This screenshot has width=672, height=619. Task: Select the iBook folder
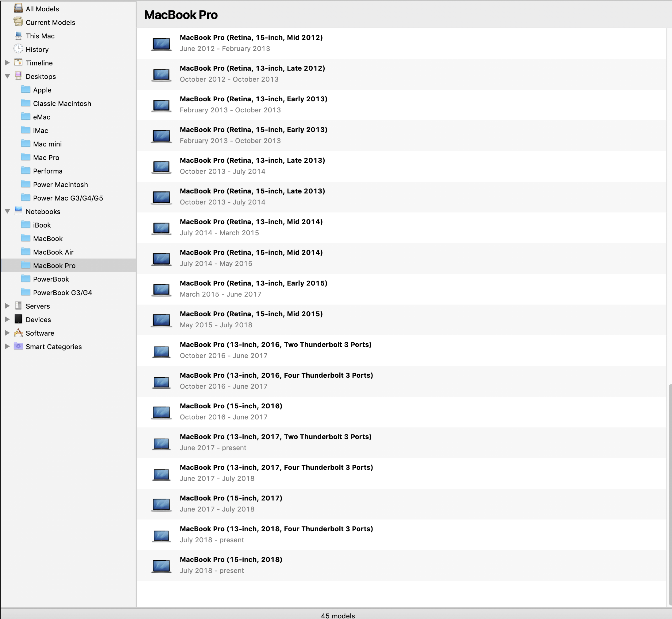pos(68,225)
